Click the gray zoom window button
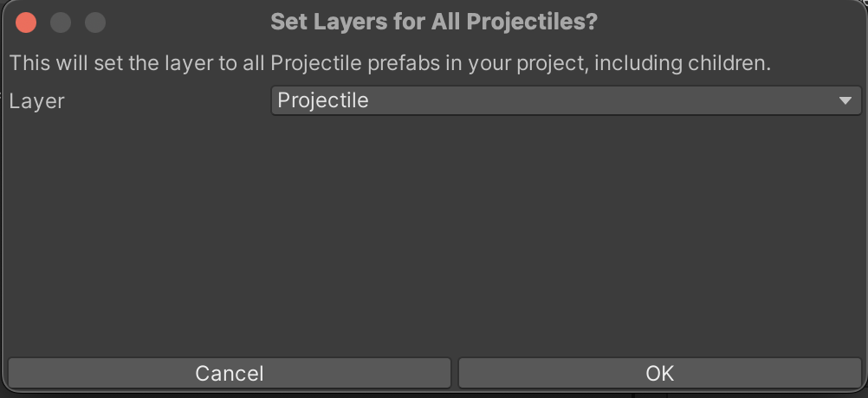Screen dimensions: 868x398 pos(94,22)
